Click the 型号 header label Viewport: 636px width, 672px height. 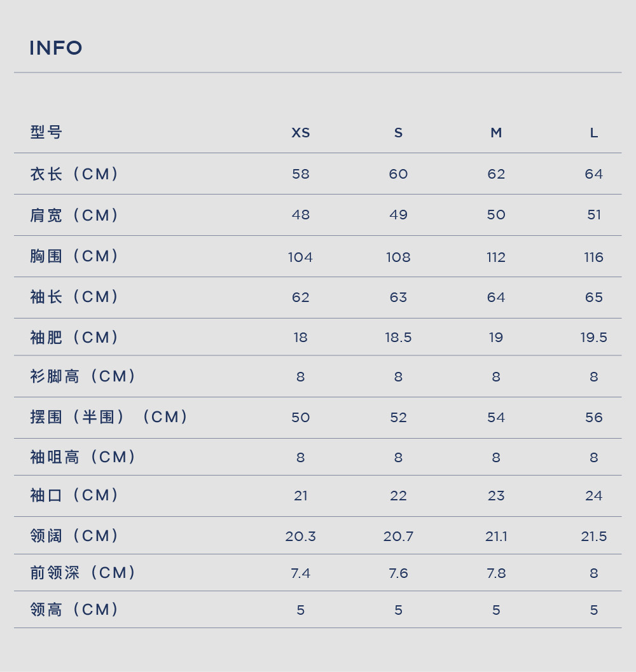[46, 132]
